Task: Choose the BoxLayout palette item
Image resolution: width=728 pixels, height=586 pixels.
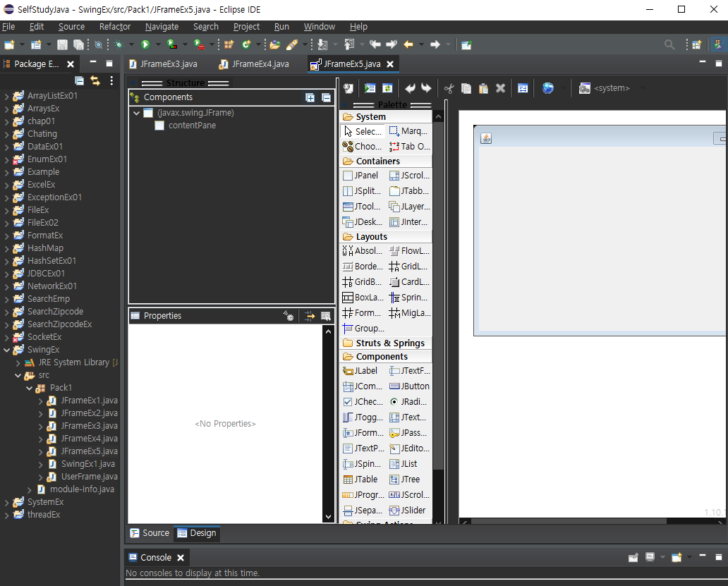Action: pyautogui.click(x=362, y=298)
